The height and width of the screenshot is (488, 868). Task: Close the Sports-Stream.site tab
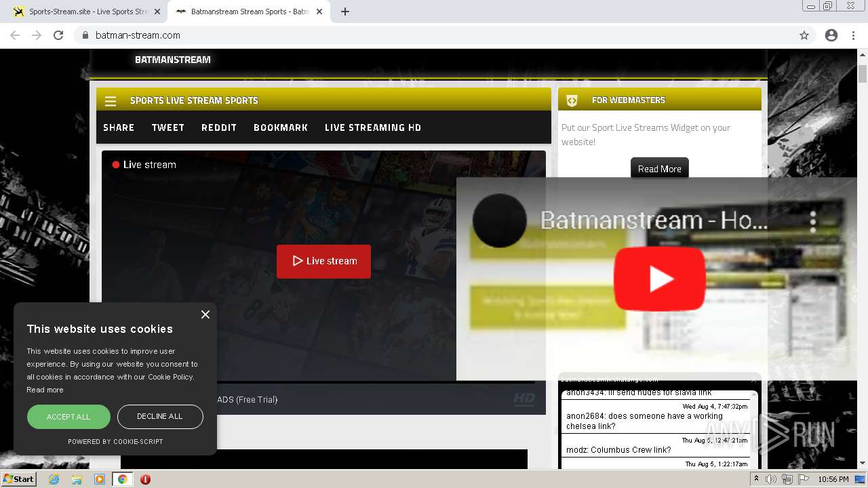coord(157,12)
